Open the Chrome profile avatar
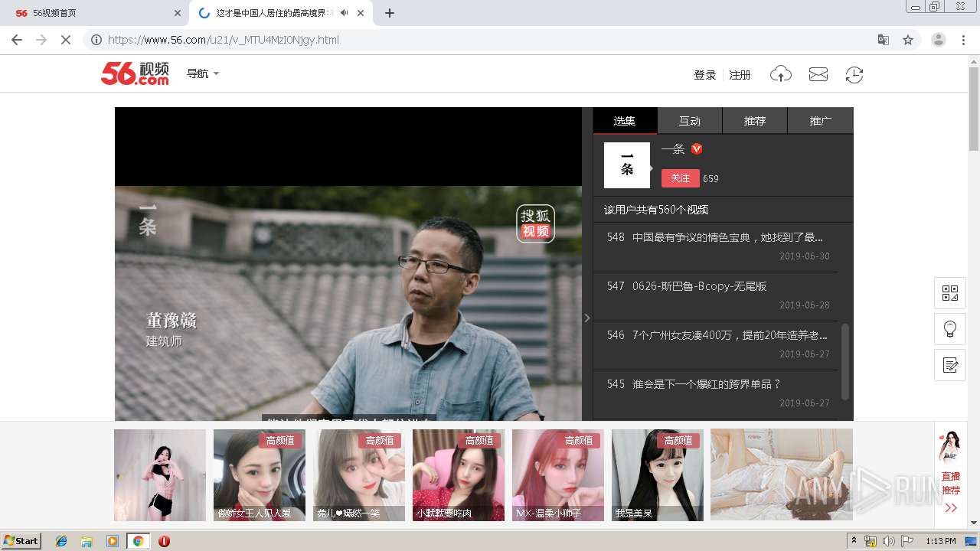980x551 pixels. [x=939, y=40]
